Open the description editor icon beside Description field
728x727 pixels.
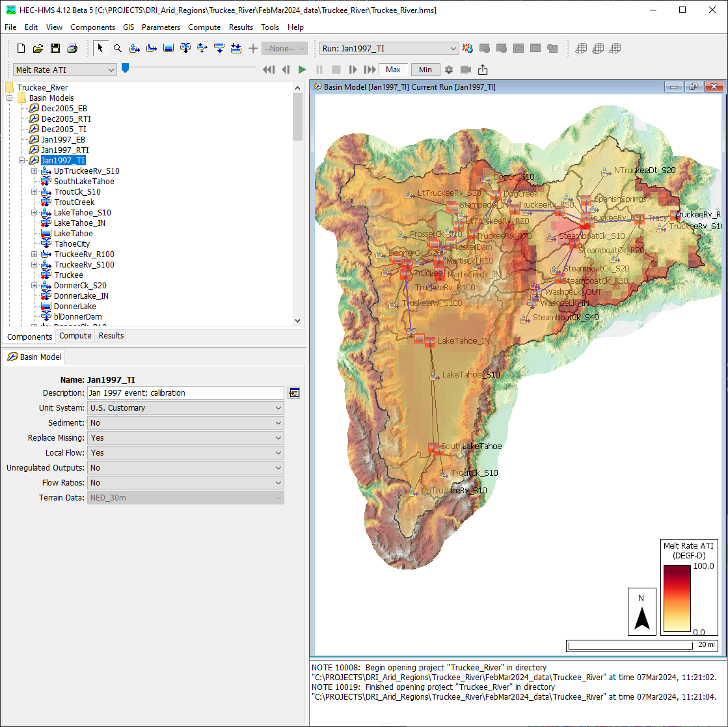click(294, 393)
